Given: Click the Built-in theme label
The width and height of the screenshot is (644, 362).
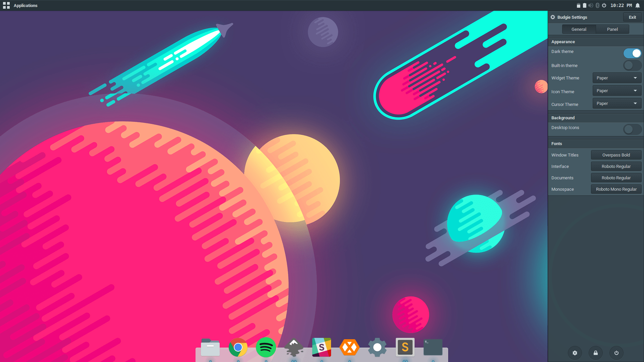Looking at the screenshot, I should point(565,65).
